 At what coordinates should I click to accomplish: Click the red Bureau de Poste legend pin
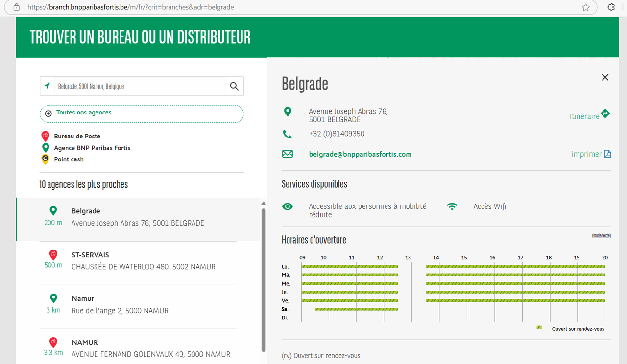[x=45, y=136]
